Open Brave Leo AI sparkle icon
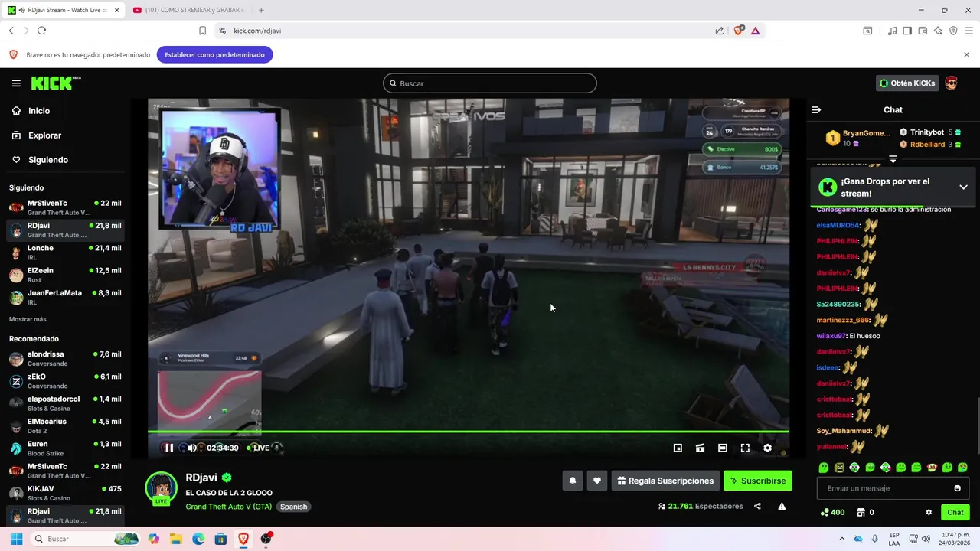The image size is (980, 551). pyautogui.click(x=938, y=31)
